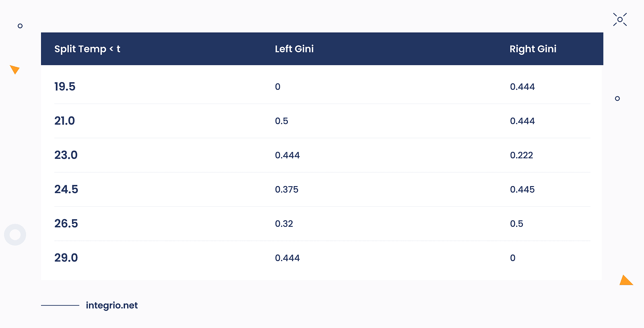The height and width of the screenshot is (328, 644).
Task: Select the Right Gini value 0.445
Action: [x=522, y=189]
